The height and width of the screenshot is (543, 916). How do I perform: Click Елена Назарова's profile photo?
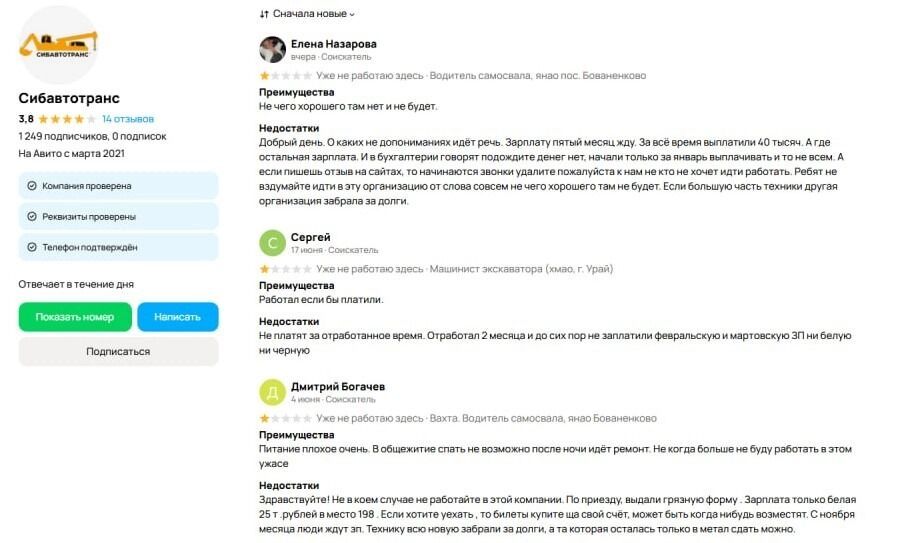point(272,49)
